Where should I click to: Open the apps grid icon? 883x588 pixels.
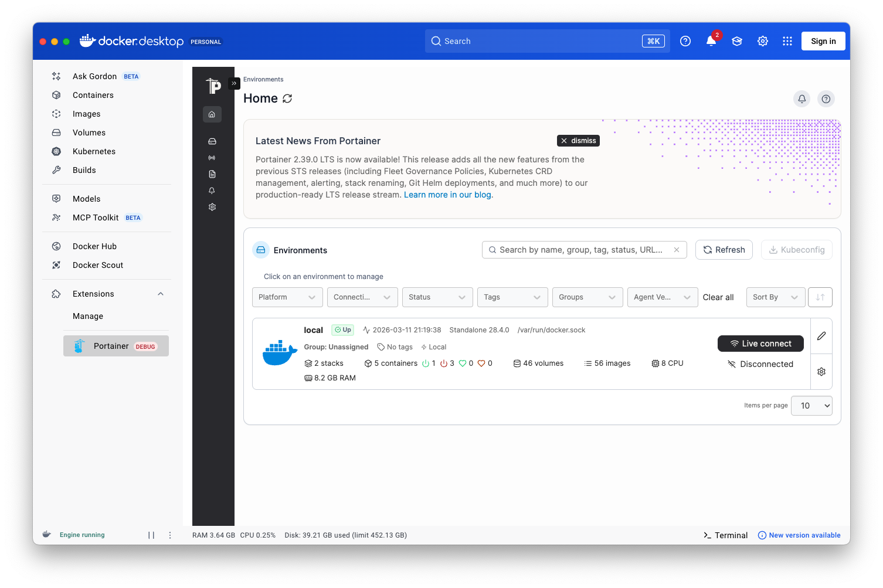point(787,41)
